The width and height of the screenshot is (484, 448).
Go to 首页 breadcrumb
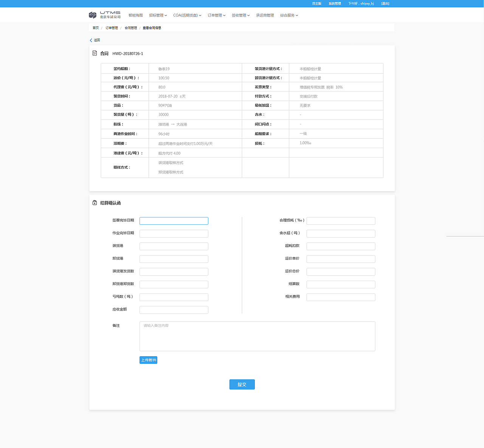point(96,28)
